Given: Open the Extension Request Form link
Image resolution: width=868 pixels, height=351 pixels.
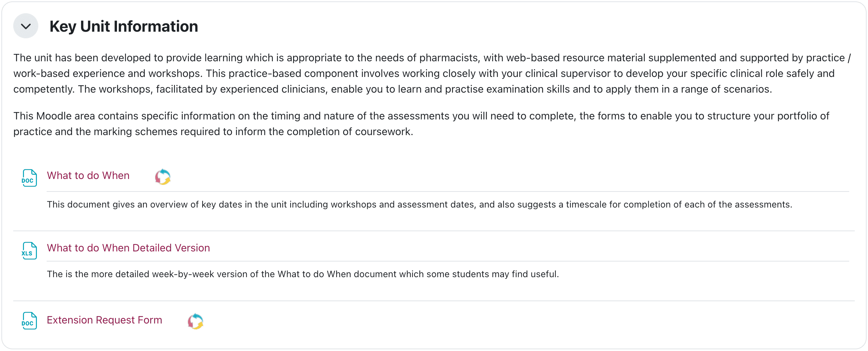Looking at the screenshot, I should [x=104, y=320].
